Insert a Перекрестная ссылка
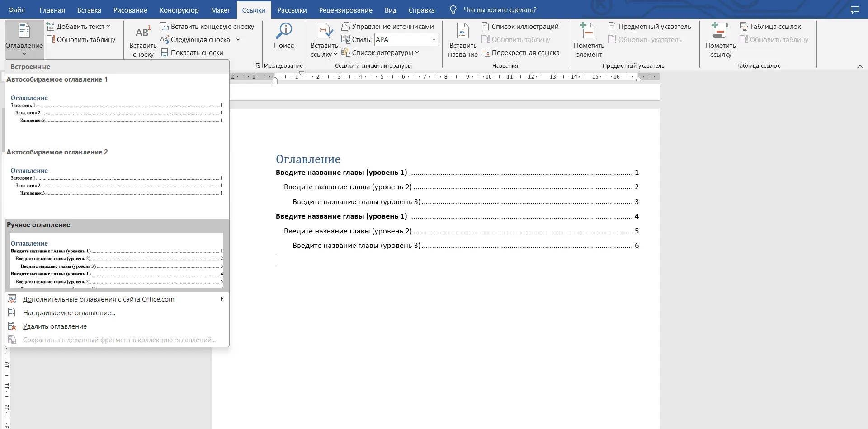The height and width of the screenshot is (429, 868). 521,53
